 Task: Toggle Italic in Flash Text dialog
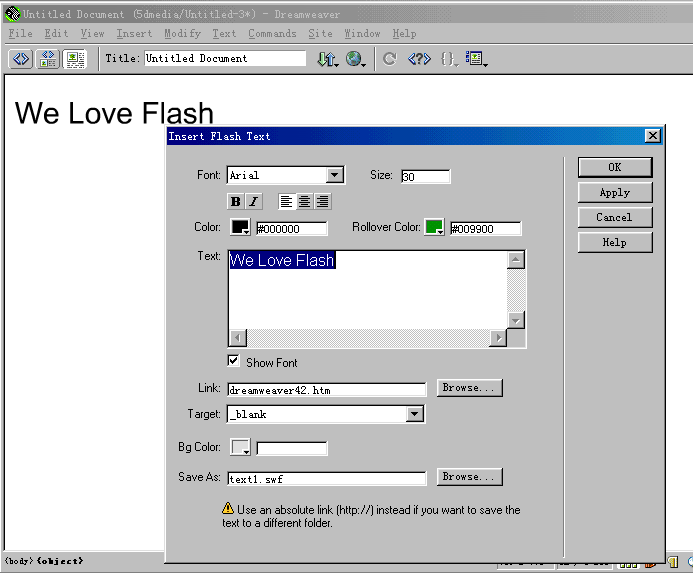(254, 202)
